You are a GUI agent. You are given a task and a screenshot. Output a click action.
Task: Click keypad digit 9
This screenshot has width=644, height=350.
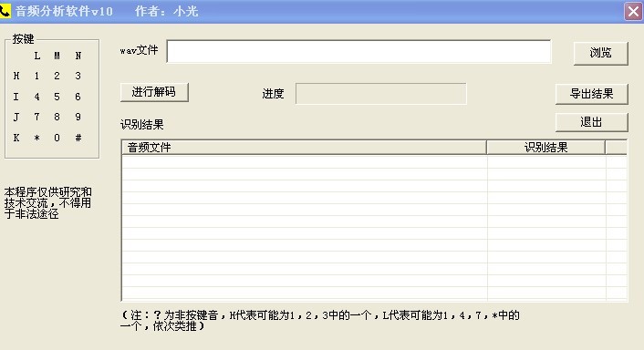click(x=78, y=117)
